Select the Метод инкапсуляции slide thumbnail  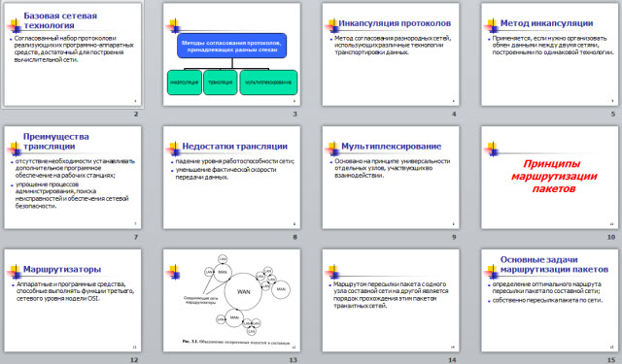click(x=550, y=54)
